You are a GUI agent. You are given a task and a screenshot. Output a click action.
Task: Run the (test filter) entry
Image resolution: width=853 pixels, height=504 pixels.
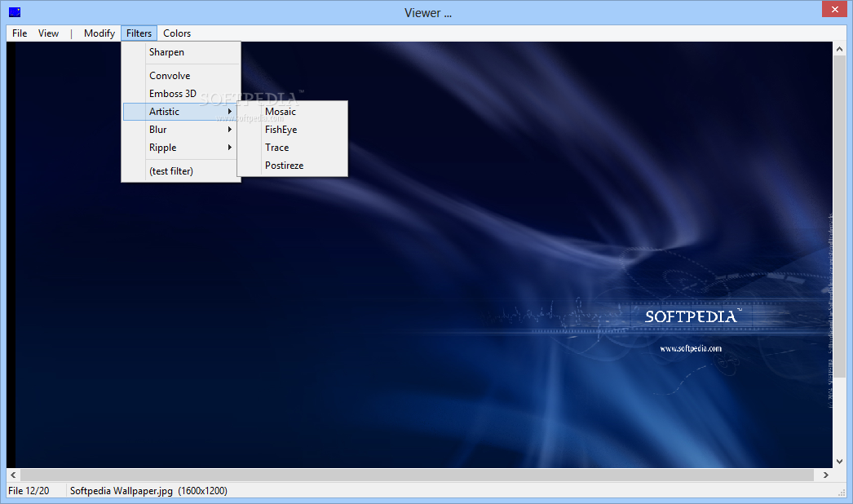coord(182,171)
